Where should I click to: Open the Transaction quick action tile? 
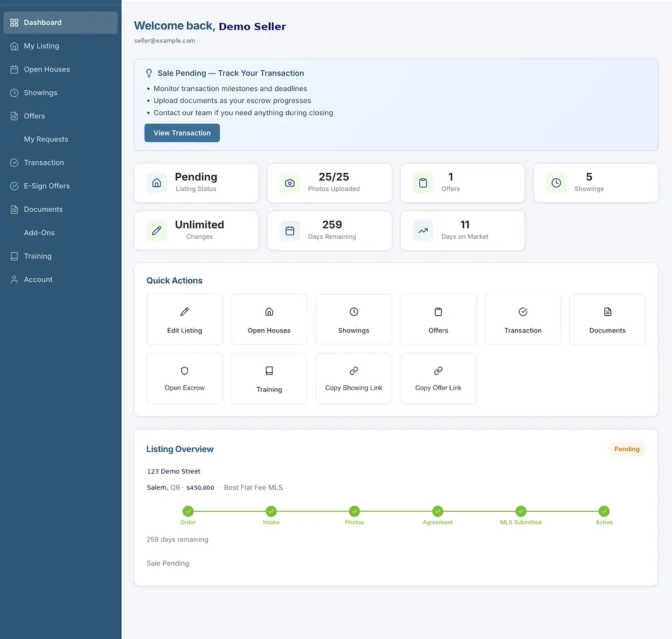(x=523, y=319)
